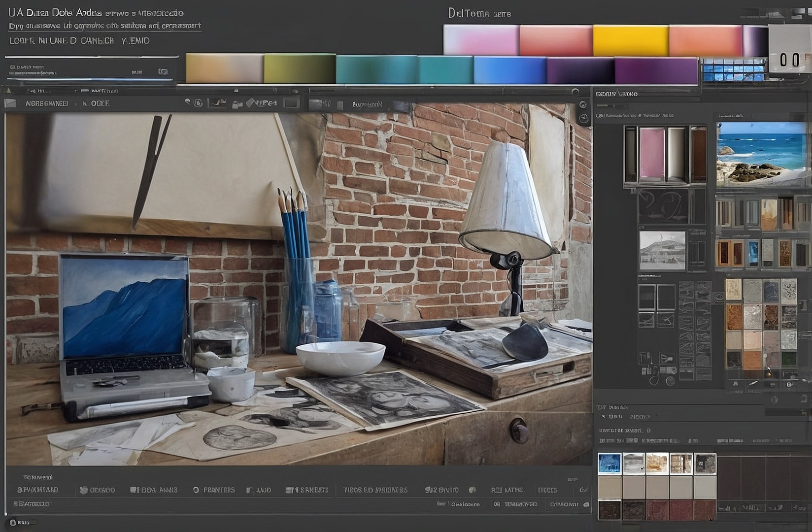
Task: Select the orange swatch right of yellow
Action: click(x=706, y=40)
